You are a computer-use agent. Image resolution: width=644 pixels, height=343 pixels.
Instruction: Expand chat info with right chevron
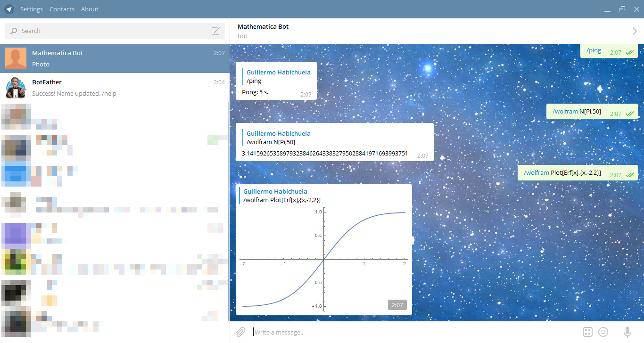pos(635,31)
